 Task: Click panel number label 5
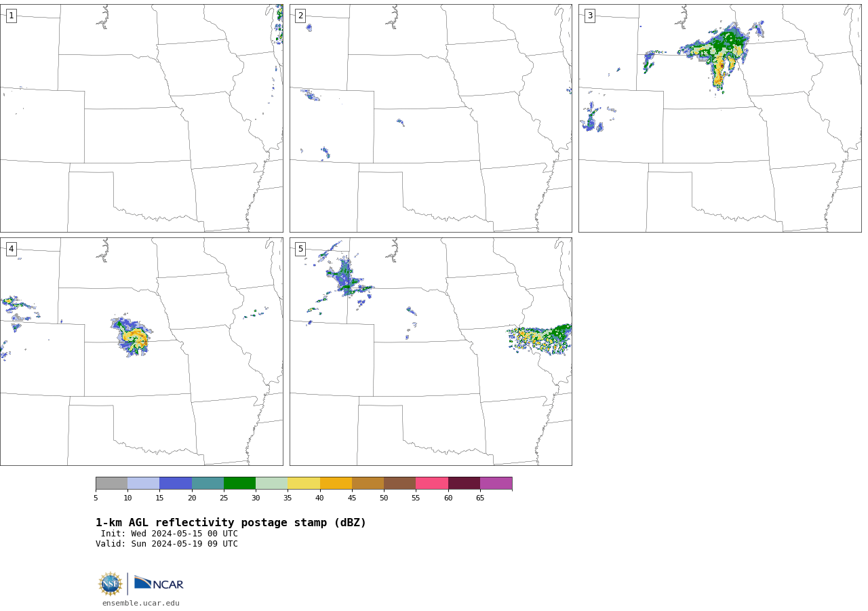click(300, 249)
